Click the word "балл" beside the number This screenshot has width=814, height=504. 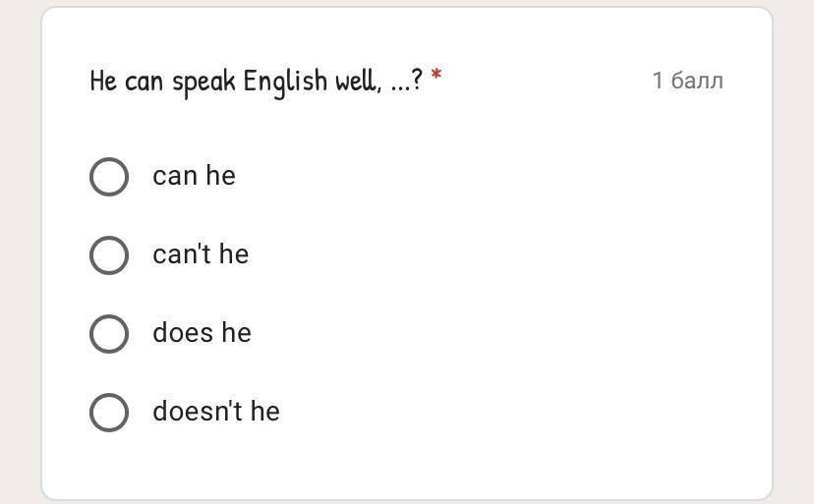point(697,81)
